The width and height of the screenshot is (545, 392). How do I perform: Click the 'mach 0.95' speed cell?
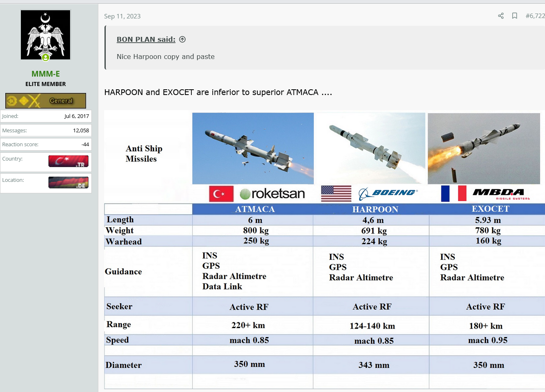tap(488, 340)
